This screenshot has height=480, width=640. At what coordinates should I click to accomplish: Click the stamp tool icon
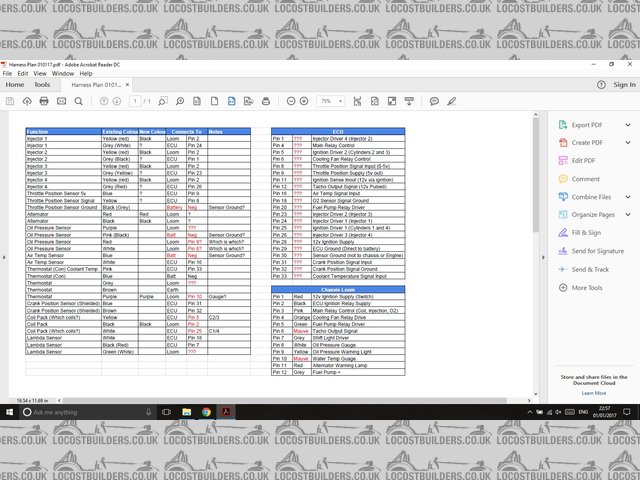(x=266, y=101)
